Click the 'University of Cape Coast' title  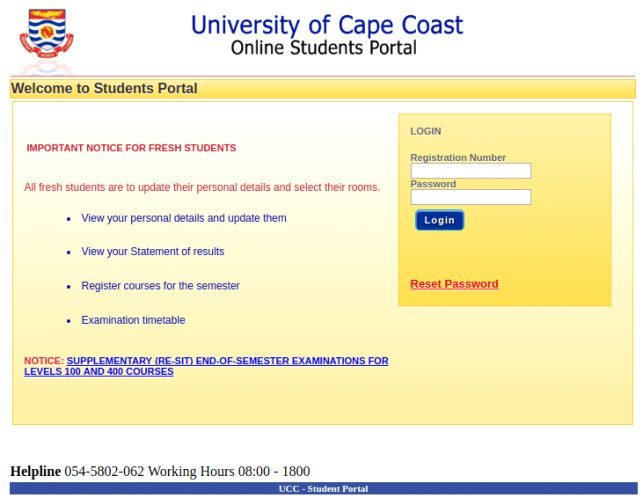[327, 24]
